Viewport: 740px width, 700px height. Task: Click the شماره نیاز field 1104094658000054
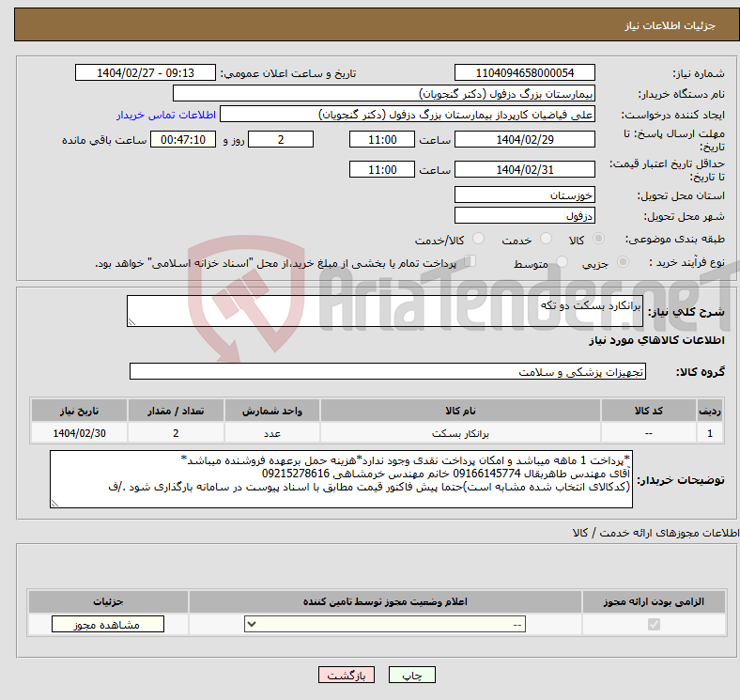pos(524,72)
